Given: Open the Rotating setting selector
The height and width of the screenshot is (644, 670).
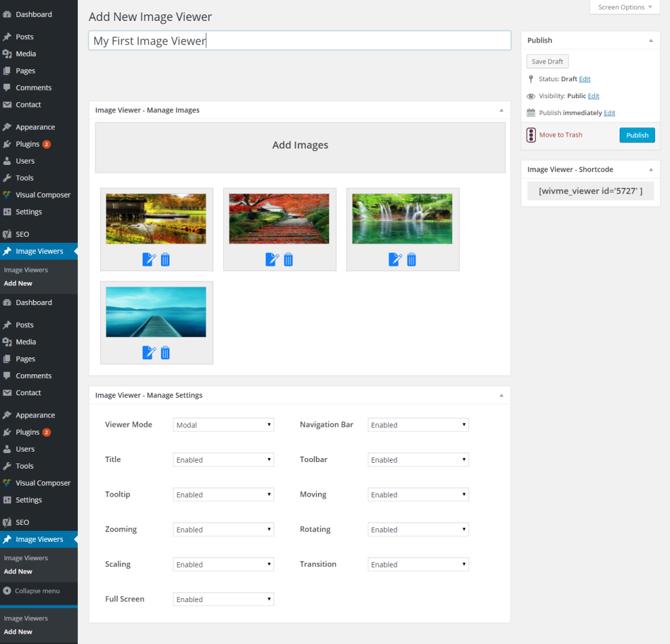Looking at the screenshot, I should (417, 529).
